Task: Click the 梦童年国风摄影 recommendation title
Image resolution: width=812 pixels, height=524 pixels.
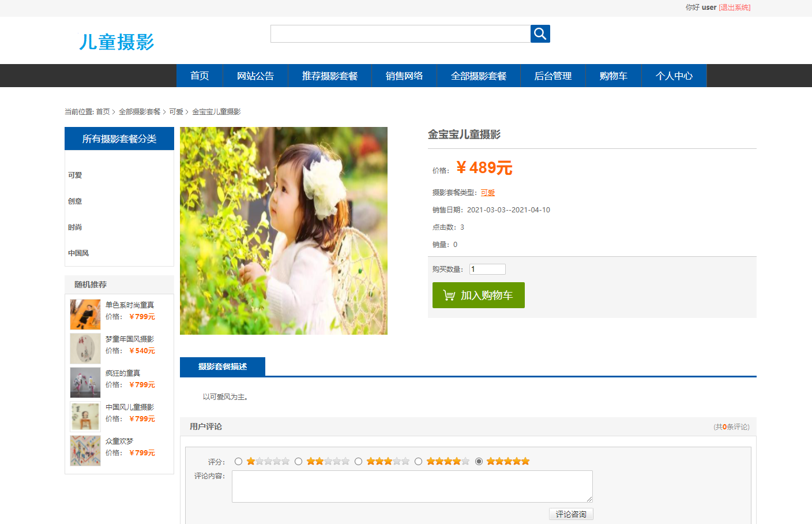Action: (x=130, y=339)
